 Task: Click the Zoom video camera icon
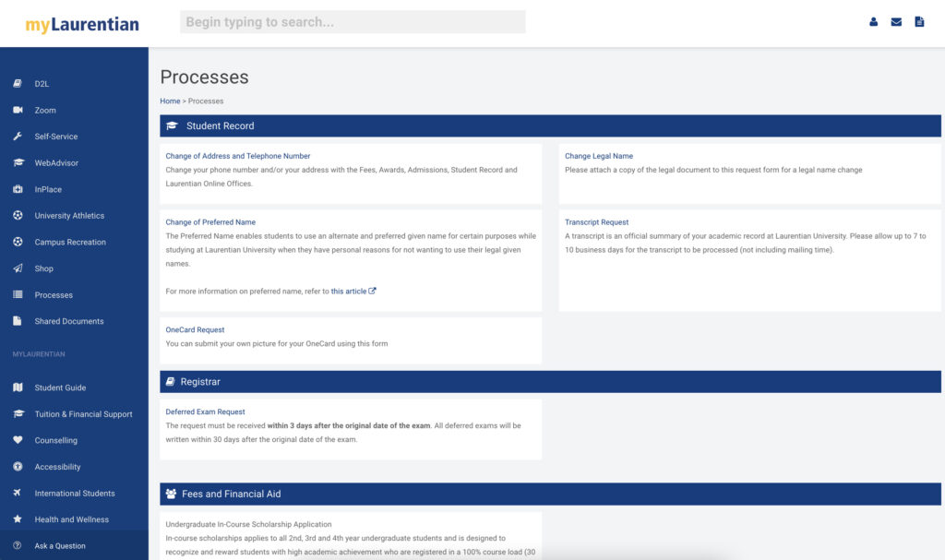(18, 110)
